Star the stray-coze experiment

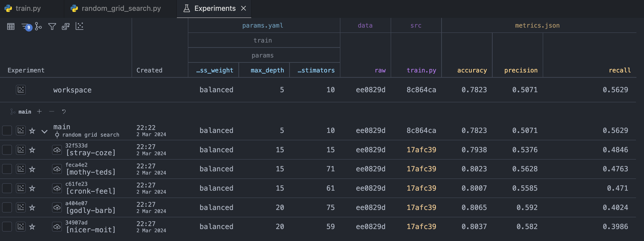[x=32, y=150]
